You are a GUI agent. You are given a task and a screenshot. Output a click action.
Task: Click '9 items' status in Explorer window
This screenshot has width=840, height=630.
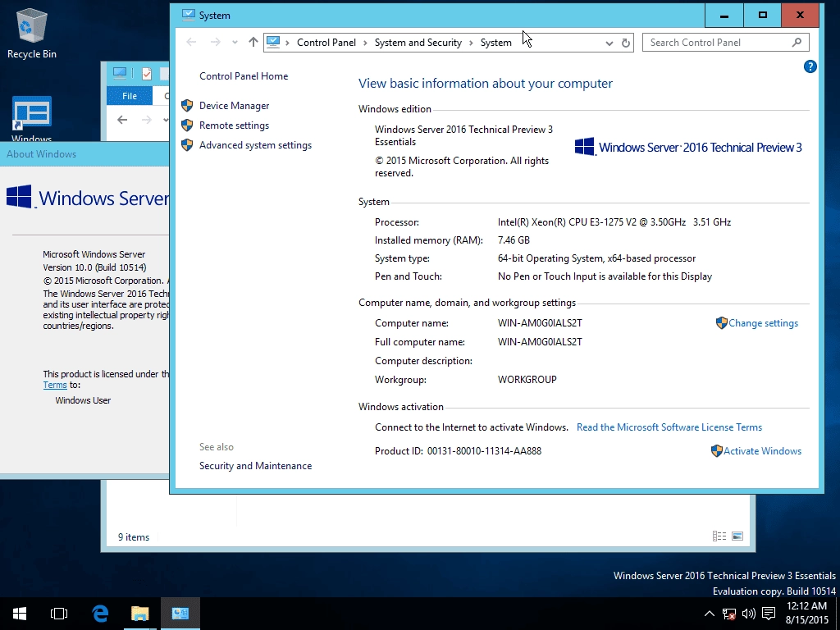pyautogui.click(x=134, y=536)
